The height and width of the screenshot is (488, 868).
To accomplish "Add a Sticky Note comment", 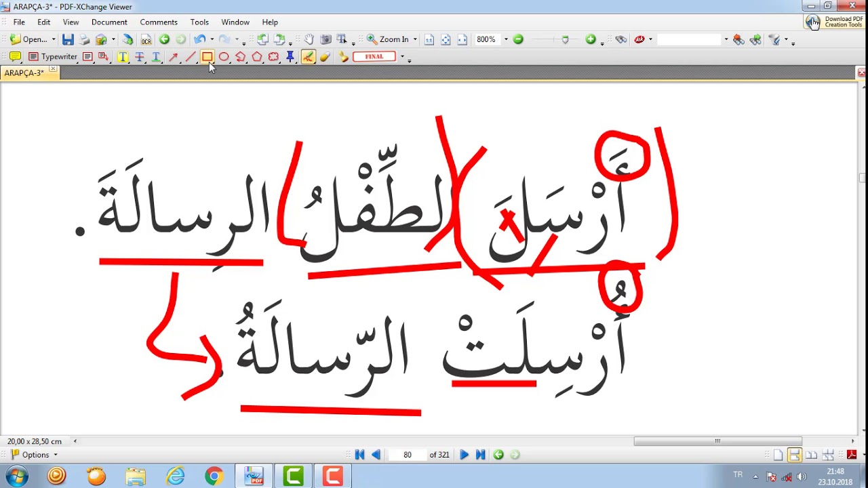I will pyautogui.click(x=15, y=57).
